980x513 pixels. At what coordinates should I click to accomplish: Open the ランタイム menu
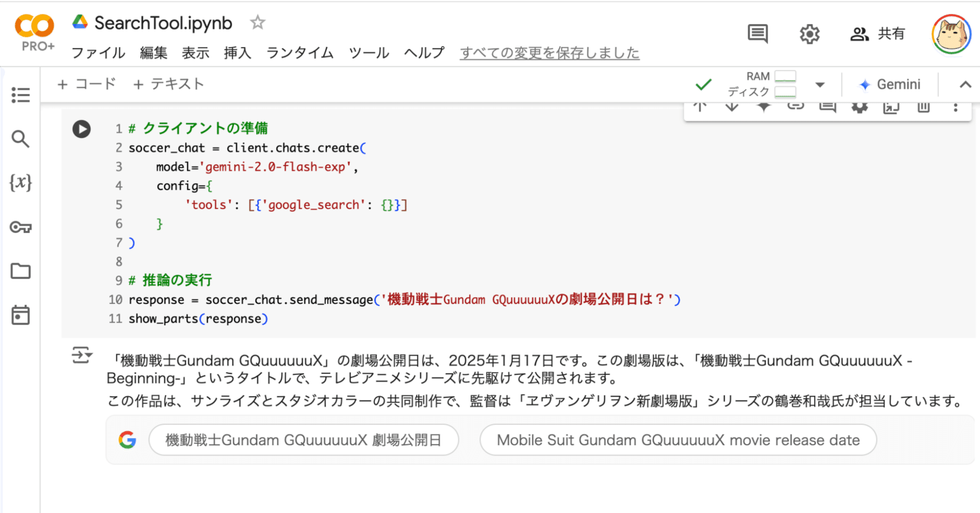pyautogui.click(x=299, y=53)
